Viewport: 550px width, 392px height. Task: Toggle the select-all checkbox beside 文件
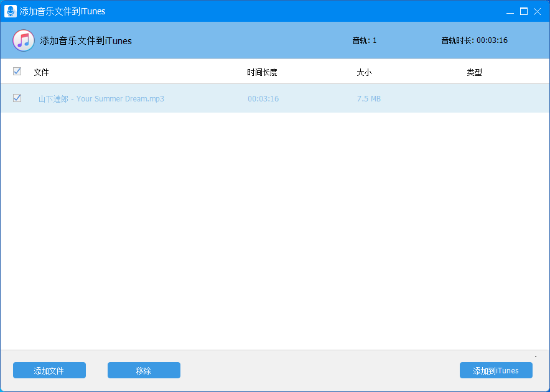(x=17, y=71)
